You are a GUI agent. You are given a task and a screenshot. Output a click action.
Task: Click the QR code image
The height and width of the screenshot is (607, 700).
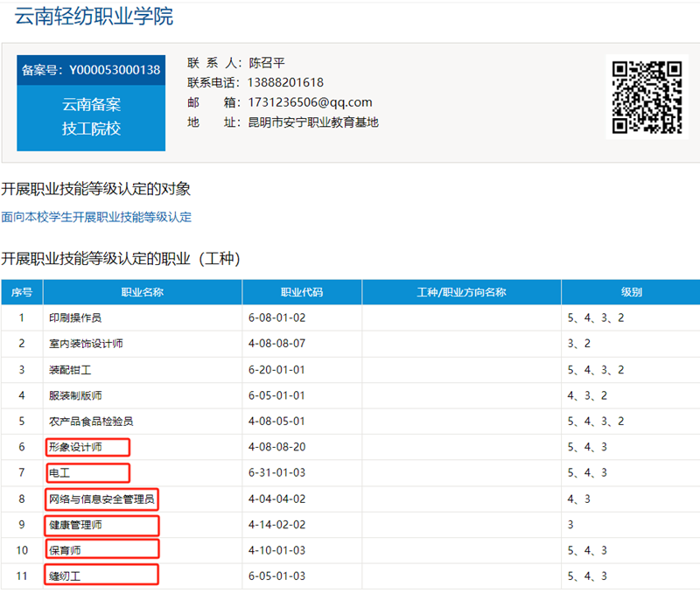(x=646, y=96)
